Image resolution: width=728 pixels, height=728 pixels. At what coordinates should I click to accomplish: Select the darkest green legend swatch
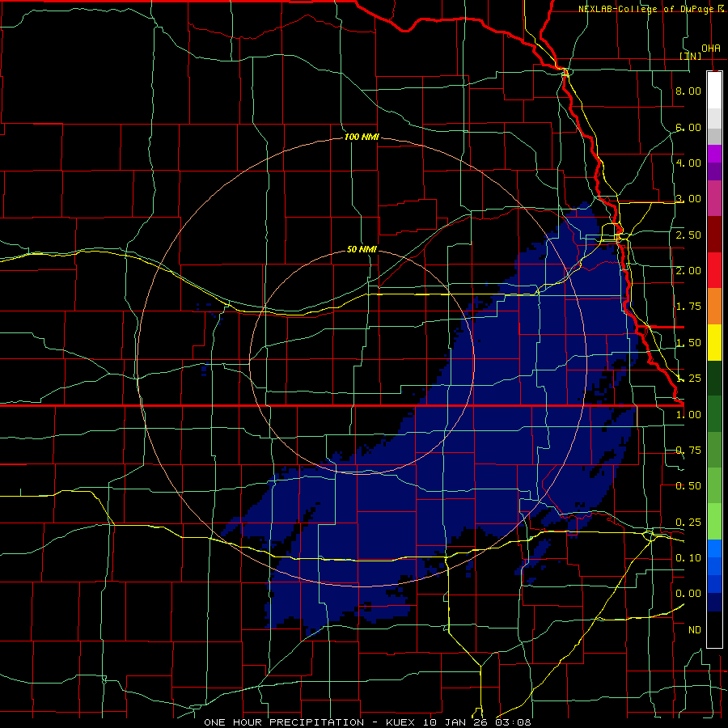pyautogui.click(x=714, y=379)
